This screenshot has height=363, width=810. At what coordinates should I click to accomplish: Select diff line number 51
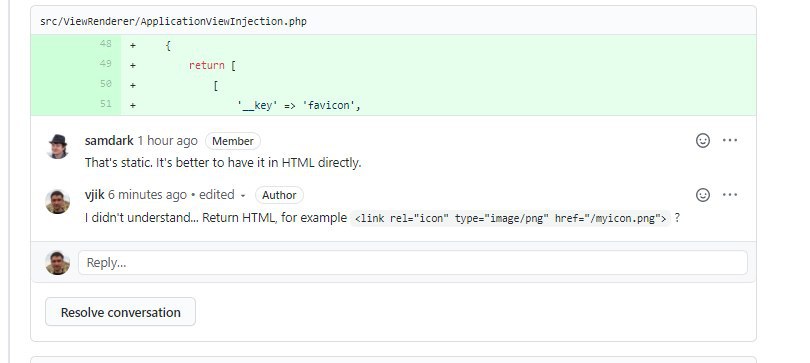click(105, 104)
